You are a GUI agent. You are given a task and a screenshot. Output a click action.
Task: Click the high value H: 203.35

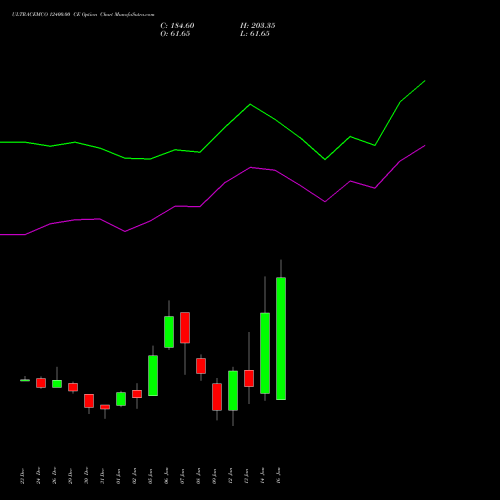click(257, 26)
